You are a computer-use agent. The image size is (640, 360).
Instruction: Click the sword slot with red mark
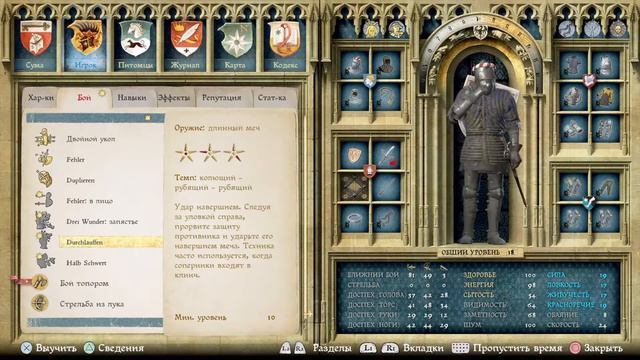click(386, 155)
